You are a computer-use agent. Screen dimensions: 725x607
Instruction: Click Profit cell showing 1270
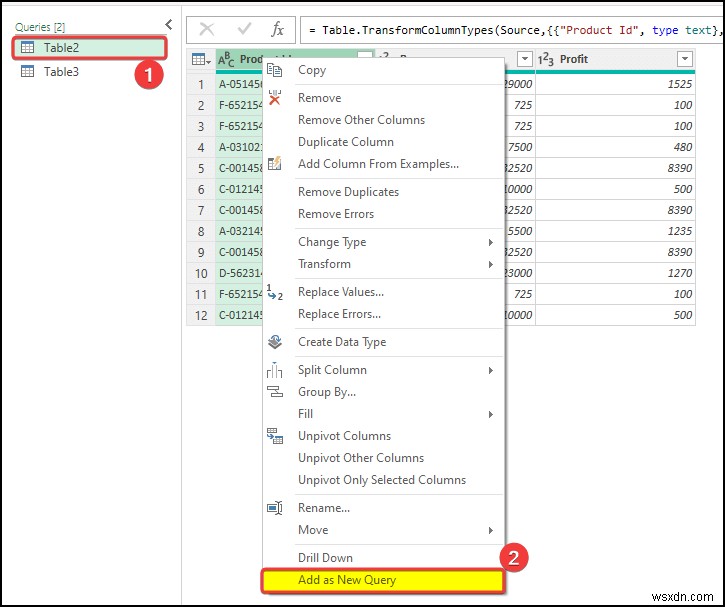pyautogui.click(x=615, y=273)
